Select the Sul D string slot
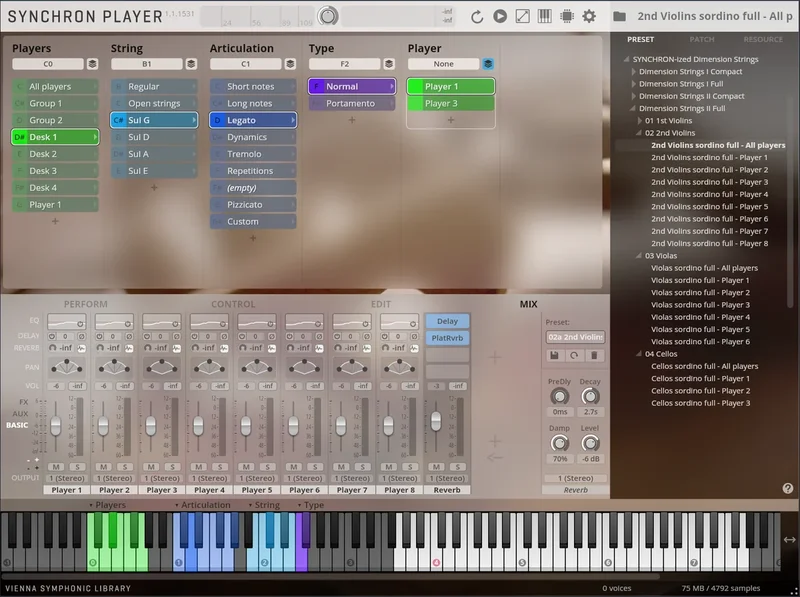 154,137
